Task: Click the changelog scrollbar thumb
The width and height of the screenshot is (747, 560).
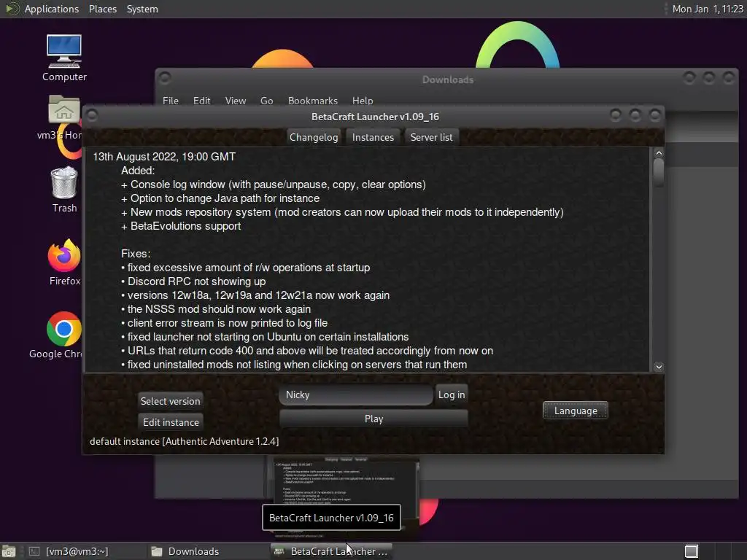Action: (x=659, y=172)
